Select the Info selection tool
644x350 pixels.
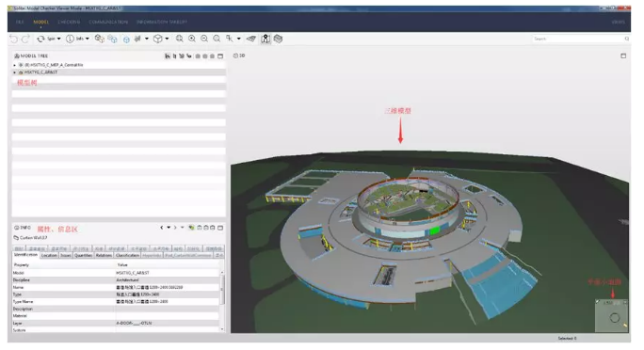(x=74, y=39)
